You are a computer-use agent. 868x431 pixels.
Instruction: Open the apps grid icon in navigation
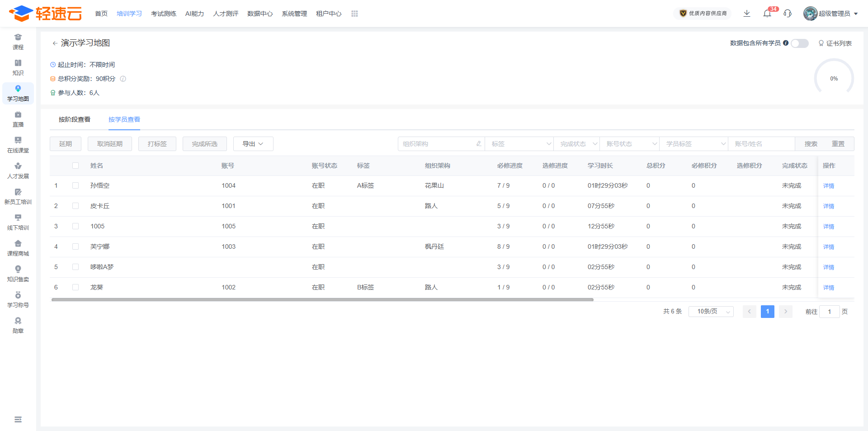coord(354,14)
